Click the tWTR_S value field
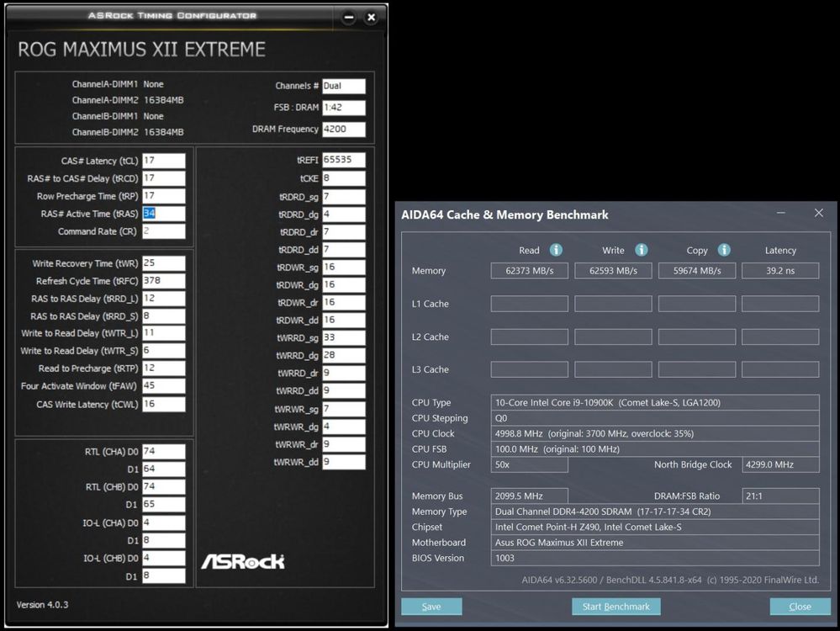 coord(164,351)
